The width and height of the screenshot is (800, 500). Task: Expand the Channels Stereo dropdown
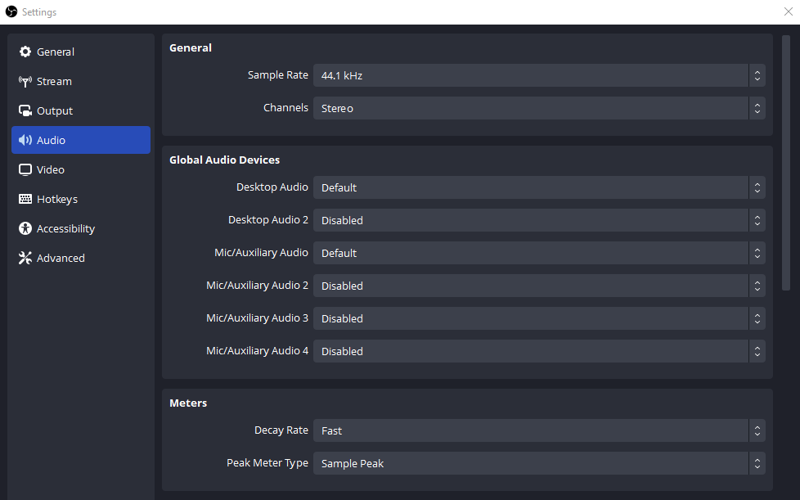tap(539, 108)
